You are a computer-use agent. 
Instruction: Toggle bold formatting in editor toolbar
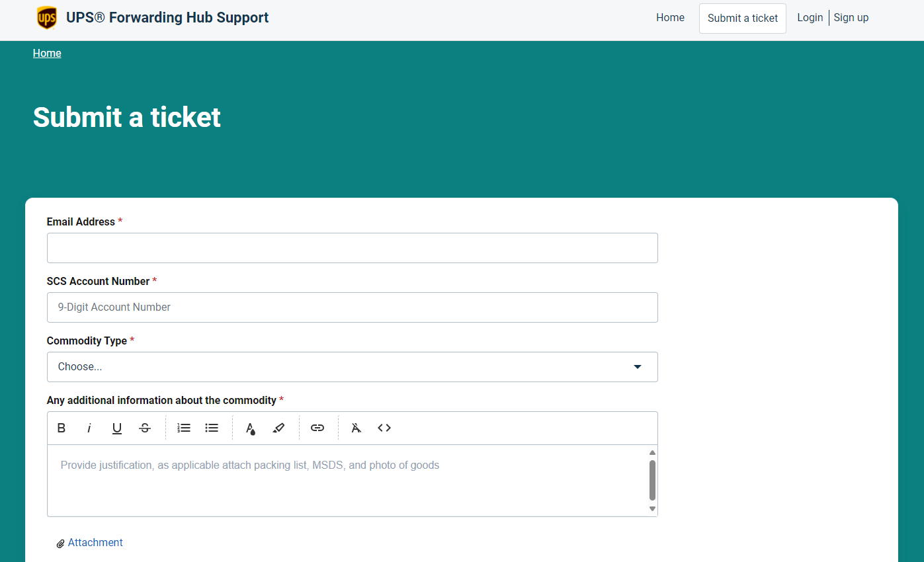coord(62,428)
